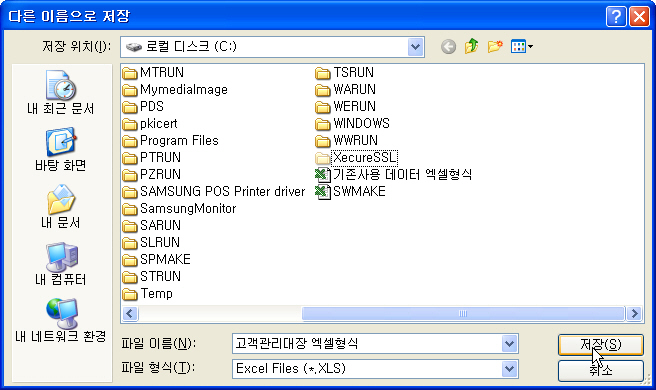Open My Documents (내 문서) shortcut
656x390 pixels.
(x=61, y=206)
